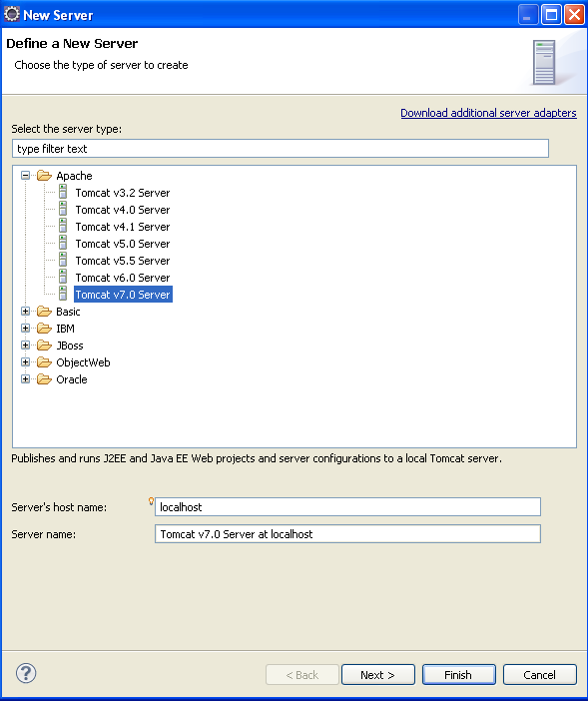Select Tomcat v5.5 Server in list

123,261
